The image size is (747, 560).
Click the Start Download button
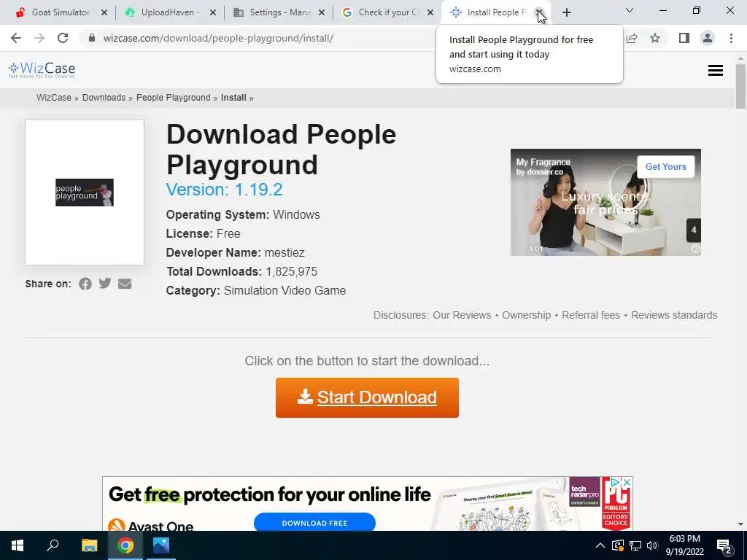click(x=367, y=397)
